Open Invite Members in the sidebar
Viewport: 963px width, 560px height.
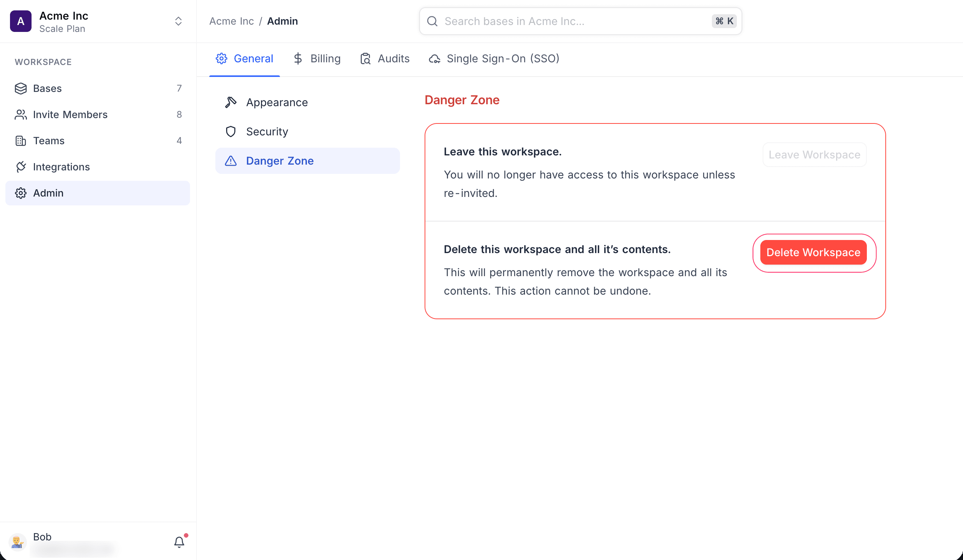point(98,115)
